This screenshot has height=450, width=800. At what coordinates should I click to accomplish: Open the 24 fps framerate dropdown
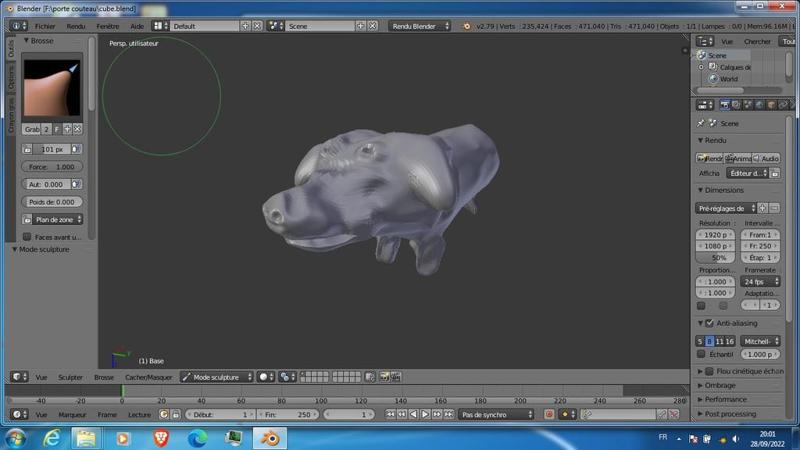click(760, 282)
